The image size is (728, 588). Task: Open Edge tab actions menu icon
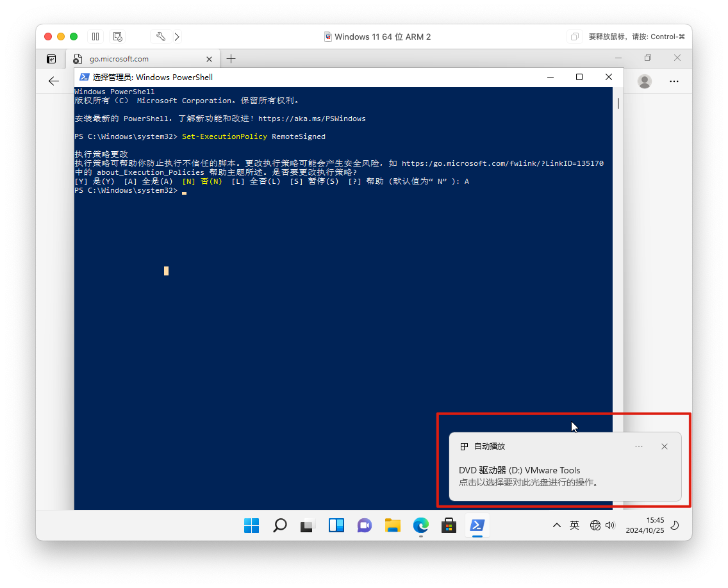[x=51, y=59]
